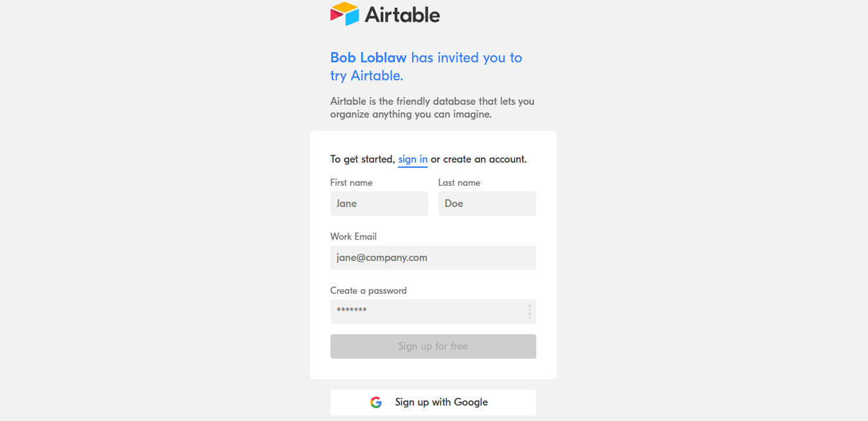
Task: Focus the First name input field
Action: 379,204
